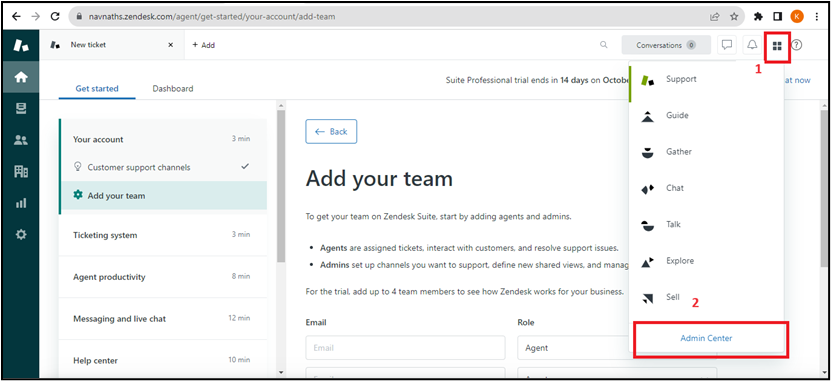The height and width of the screenshot is (381, 831).
Task: Click the browser back arrow
Action: (x=16, y=16)
